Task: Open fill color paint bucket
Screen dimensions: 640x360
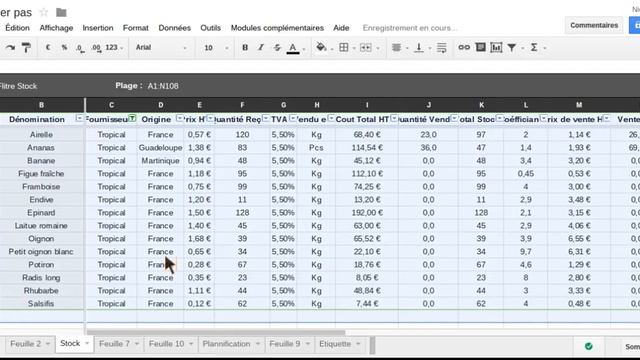Action: click(x=322, y=47)
